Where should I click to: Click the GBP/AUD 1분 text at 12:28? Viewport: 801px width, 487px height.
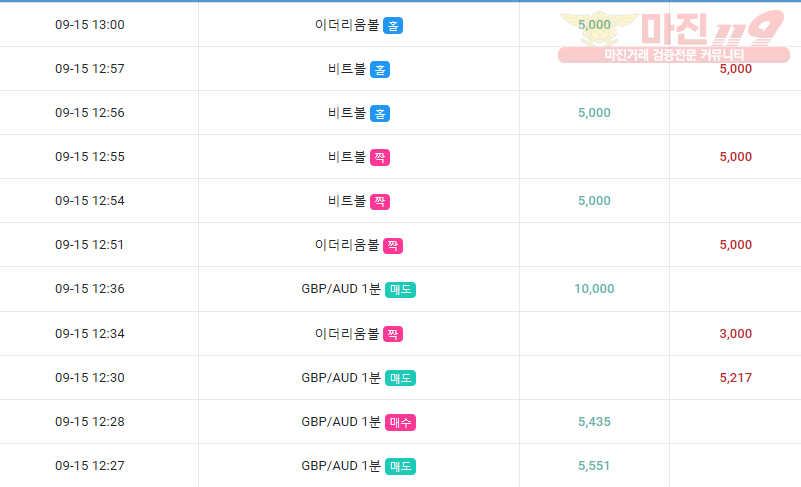pos(341,422)
